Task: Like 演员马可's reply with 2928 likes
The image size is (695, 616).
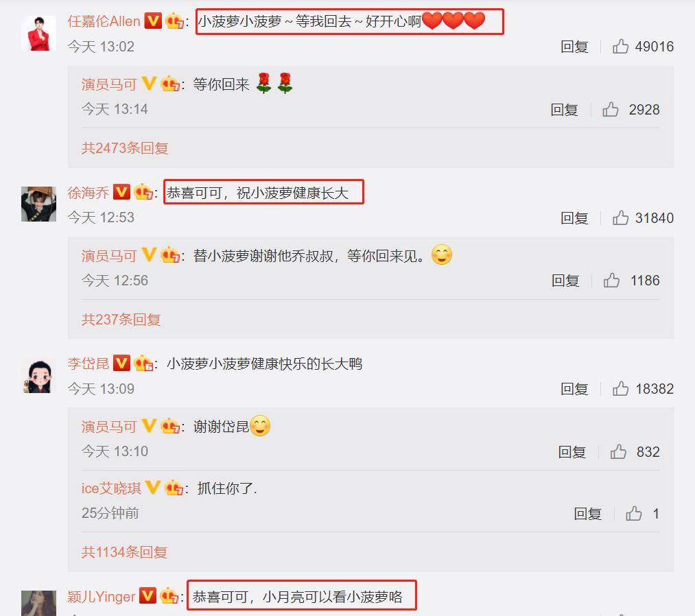Action: point(611,109)
